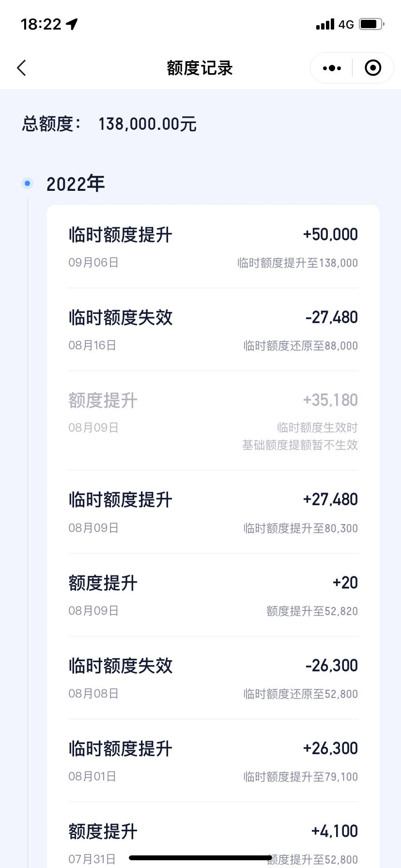
Task: Tap the mini program close circle icon
Action: click(373, 68)
